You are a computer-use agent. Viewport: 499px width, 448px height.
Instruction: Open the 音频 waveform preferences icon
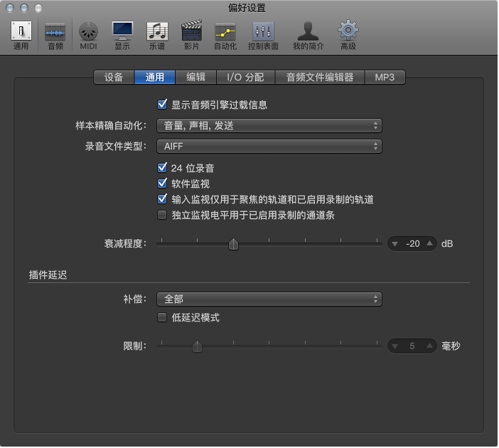click(55, 36)
